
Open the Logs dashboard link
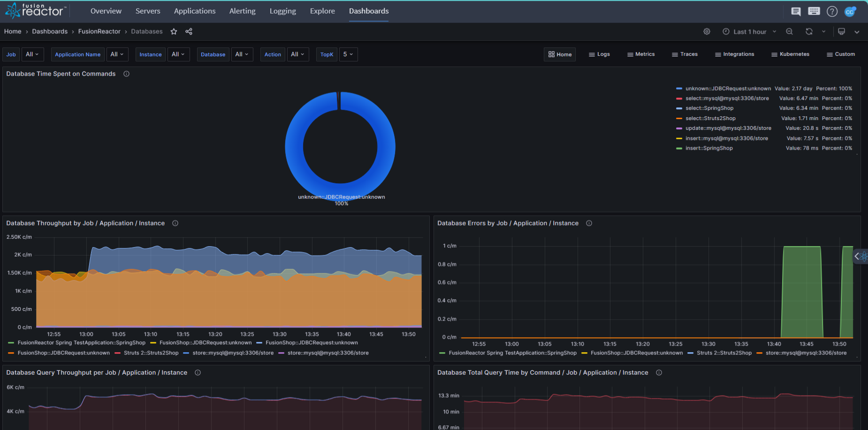(599, 54)
